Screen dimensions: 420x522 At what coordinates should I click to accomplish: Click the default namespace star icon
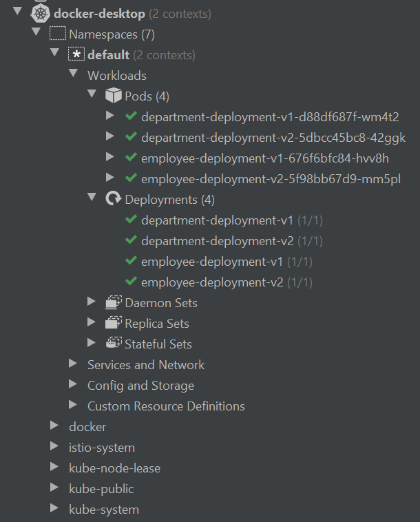tap(76, 55)
